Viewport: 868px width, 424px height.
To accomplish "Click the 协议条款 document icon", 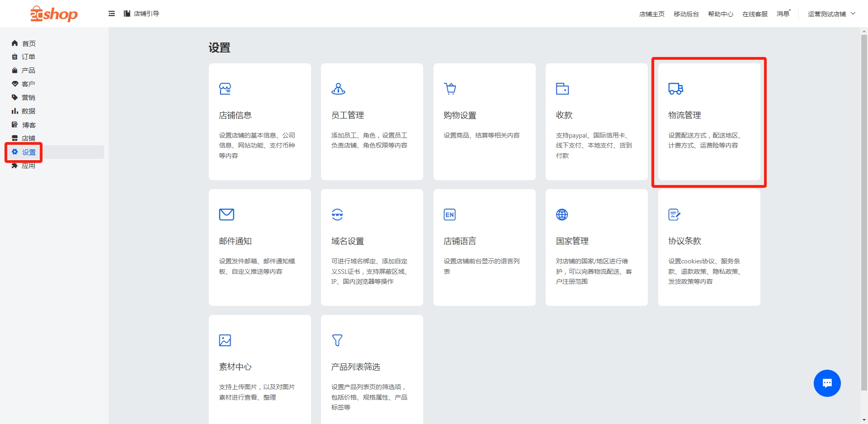I will [675, 214].
